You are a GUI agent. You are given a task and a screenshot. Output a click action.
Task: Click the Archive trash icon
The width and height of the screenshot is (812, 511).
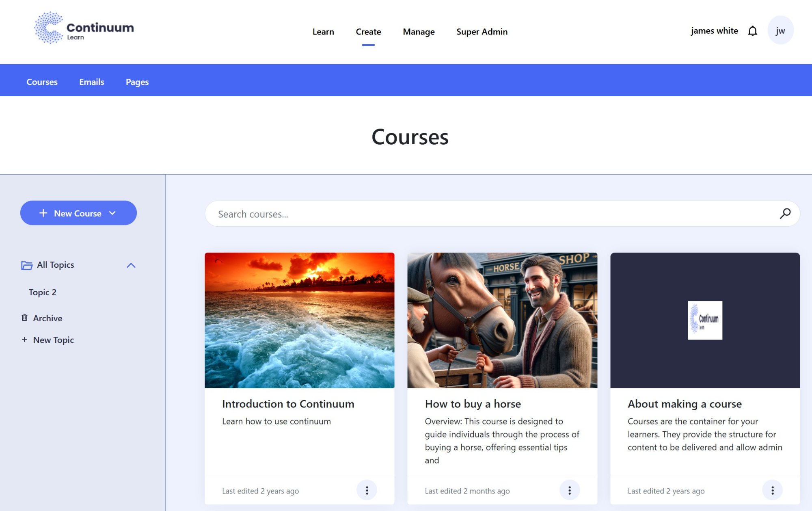(25, 318)
